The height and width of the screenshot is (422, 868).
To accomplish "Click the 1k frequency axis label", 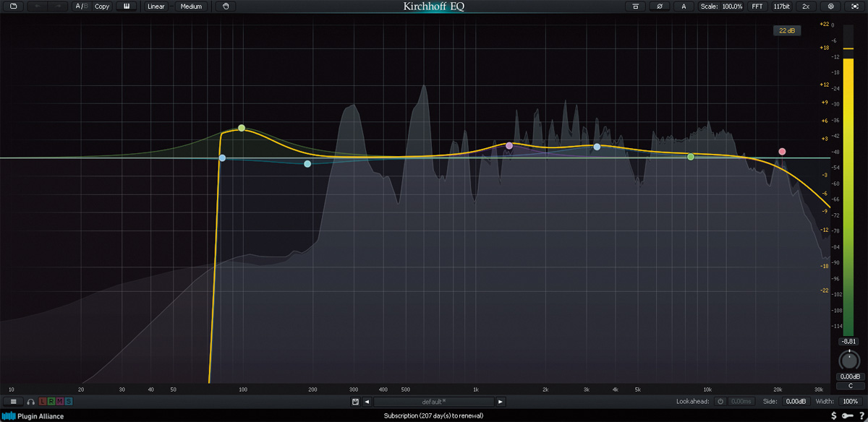I will point(475,389).
